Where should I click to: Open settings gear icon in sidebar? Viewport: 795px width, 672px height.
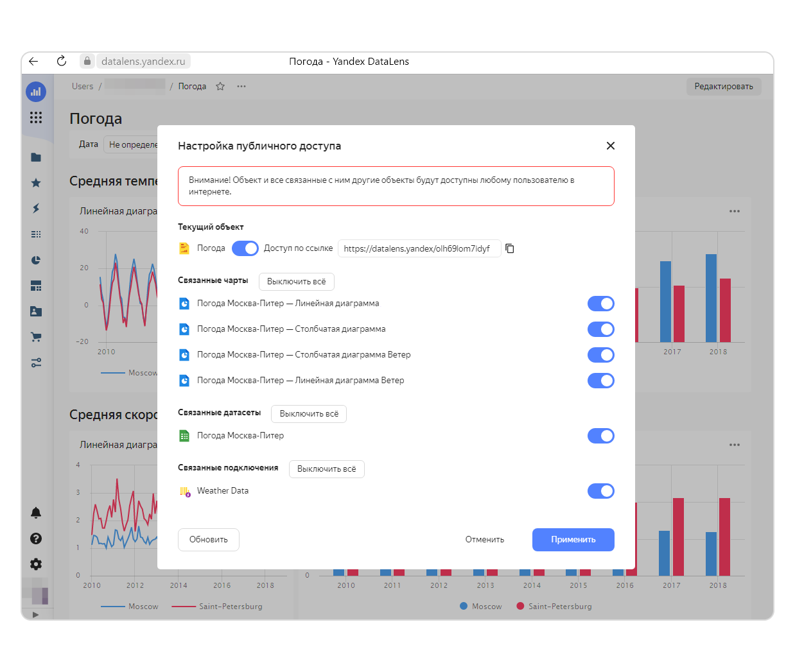tap(36, 564)
